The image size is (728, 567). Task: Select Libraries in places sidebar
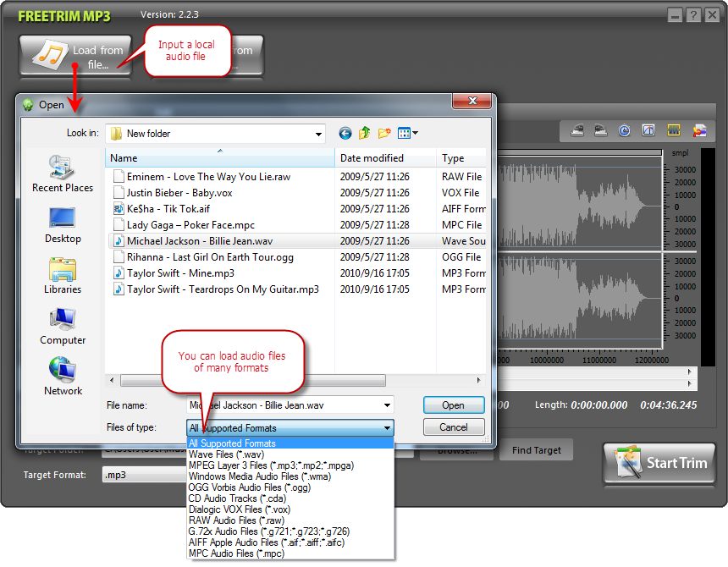(63, 276)
